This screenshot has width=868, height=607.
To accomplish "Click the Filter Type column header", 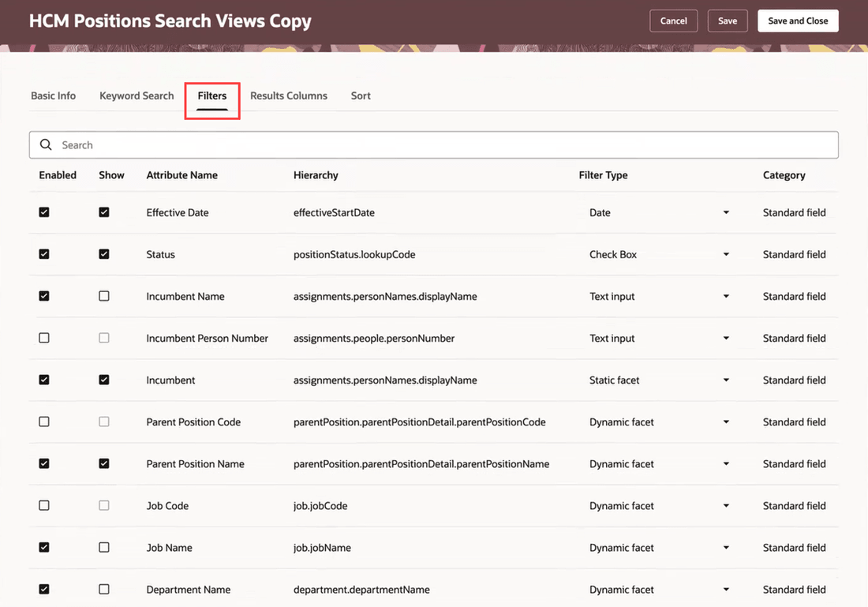I will [x=603, y=175].
